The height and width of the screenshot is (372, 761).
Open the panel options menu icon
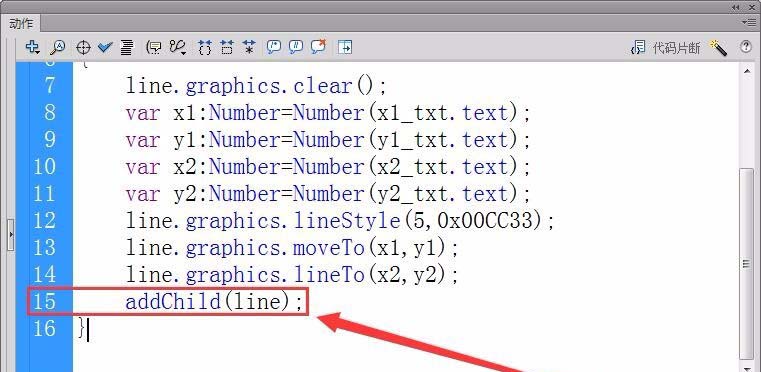coord(748,22)
